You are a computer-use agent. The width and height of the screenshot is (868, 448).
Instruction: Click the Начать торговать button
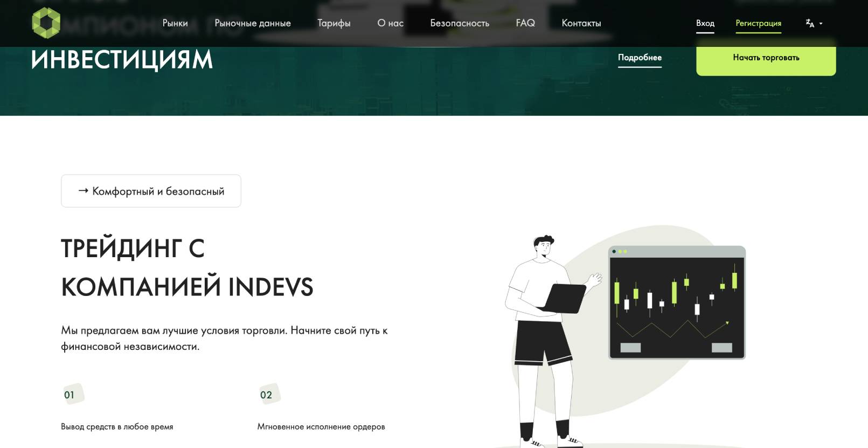tap(766, 58)
